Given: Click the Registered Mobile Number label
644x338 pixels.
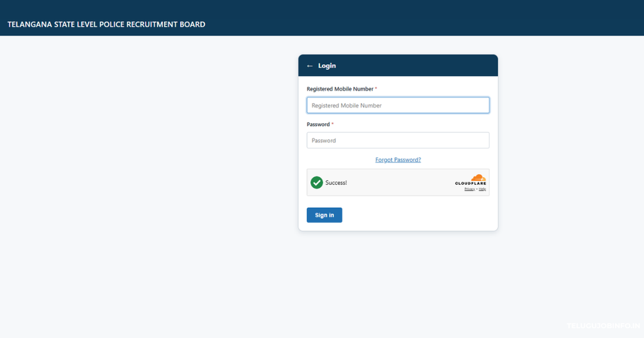Looking at the screenshot, I should tap(340, 89).
